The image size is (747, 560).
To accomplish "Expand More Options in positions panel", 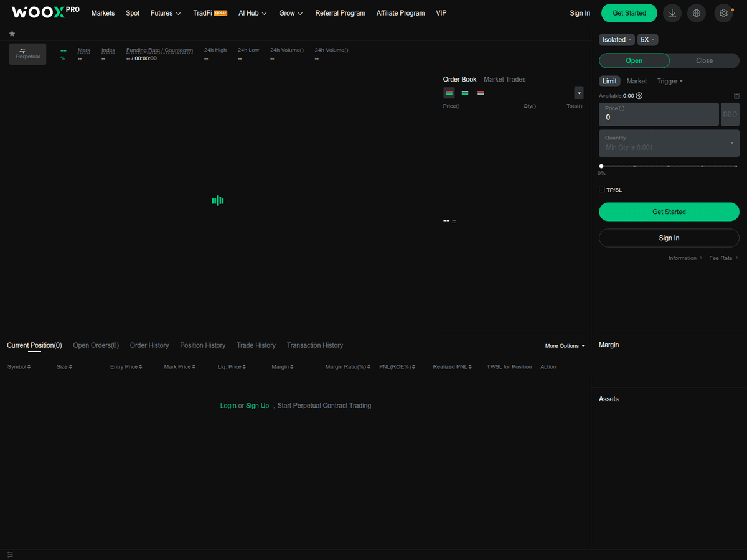I will click(565, 346).
